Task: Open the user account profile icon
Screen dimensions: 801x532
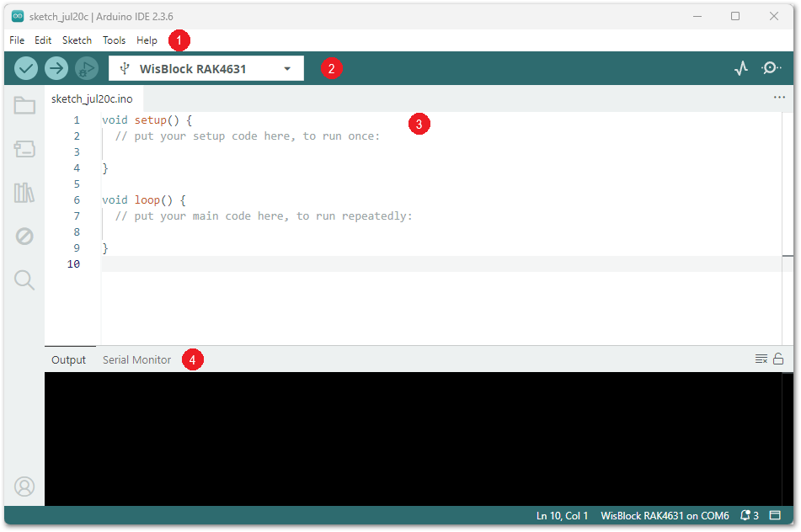Action: click(x=24, y=486)
